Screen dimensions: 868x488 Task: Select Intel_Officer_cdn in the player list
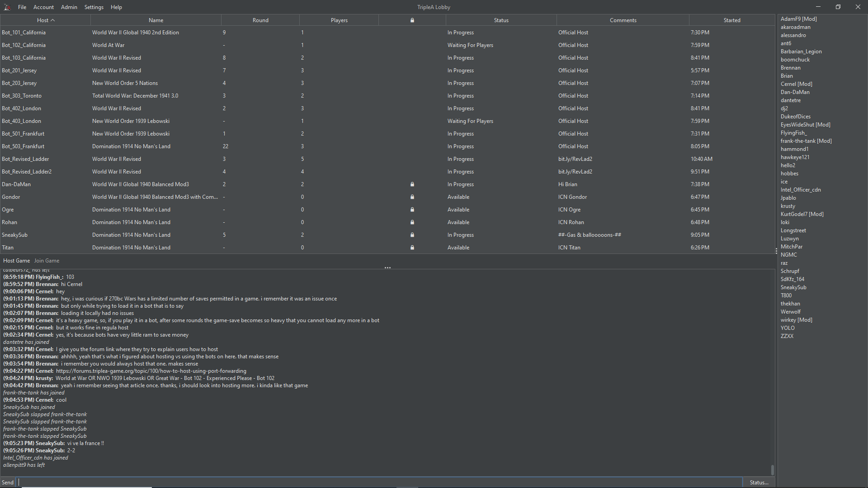[x=801, y=190]
